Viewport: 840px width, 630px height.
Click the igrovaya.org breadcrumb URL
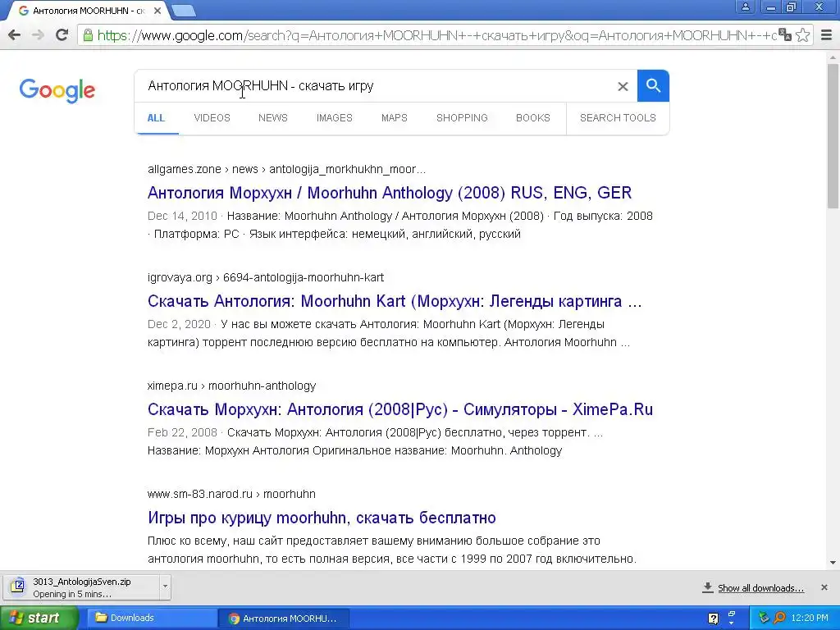coord(266,277)
